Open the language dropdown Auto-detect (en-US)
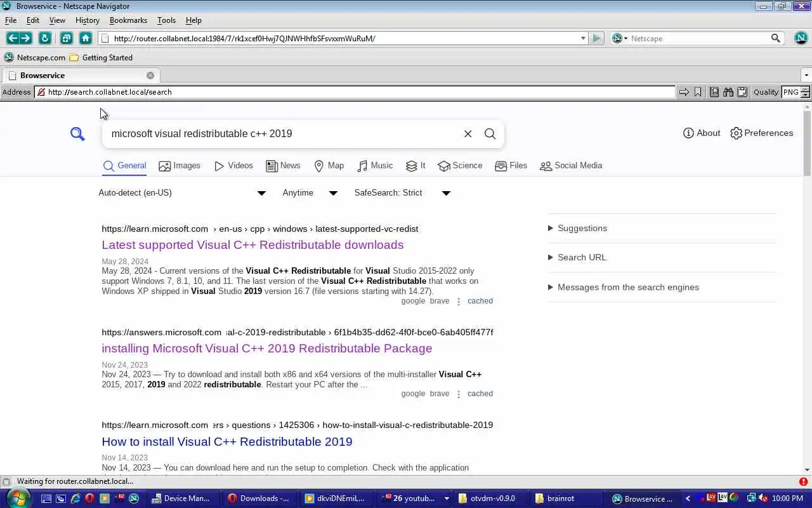This screenshot has height=508, width=812. pos(182,193)
